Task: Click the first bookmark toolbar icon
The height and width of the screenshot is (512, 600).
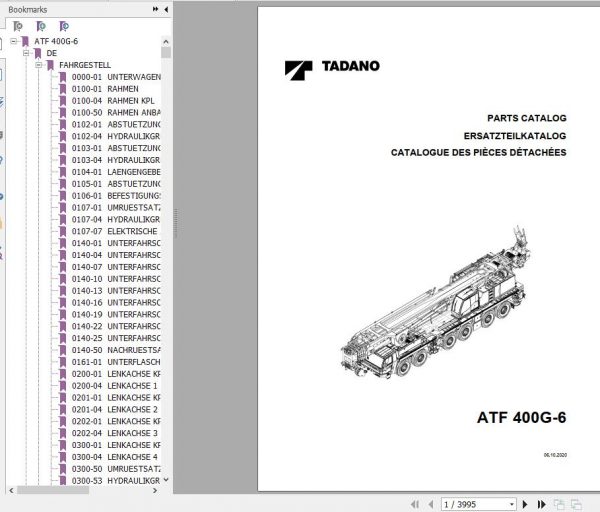Action: pos(18,26)
